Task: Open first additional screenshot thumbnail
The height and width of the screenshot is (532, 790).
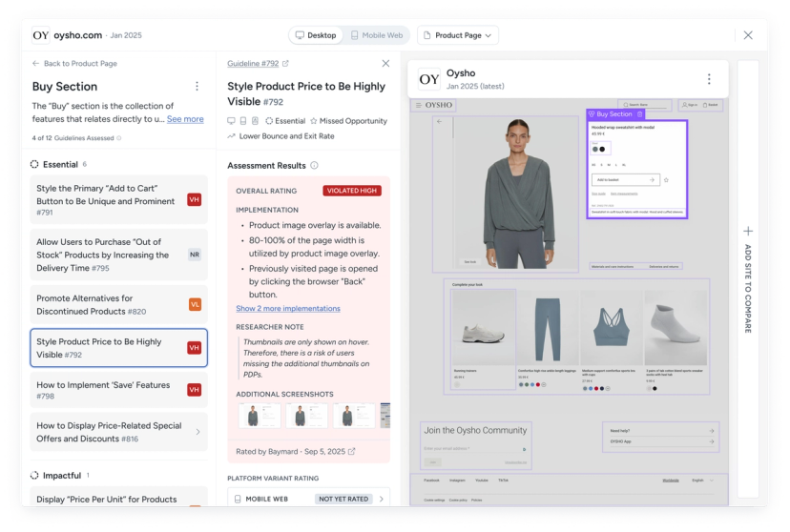Action: point(260,416)
